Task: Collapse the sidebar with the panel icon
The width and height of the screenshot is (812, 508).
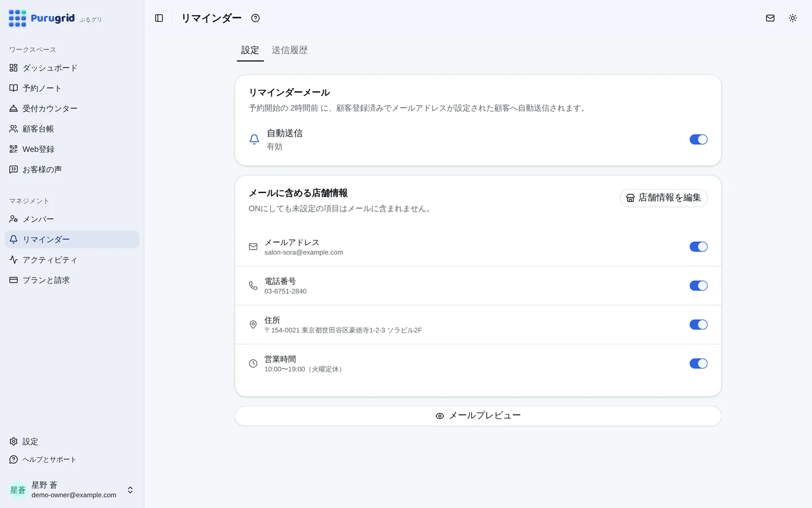Action: tap(159, 18)
